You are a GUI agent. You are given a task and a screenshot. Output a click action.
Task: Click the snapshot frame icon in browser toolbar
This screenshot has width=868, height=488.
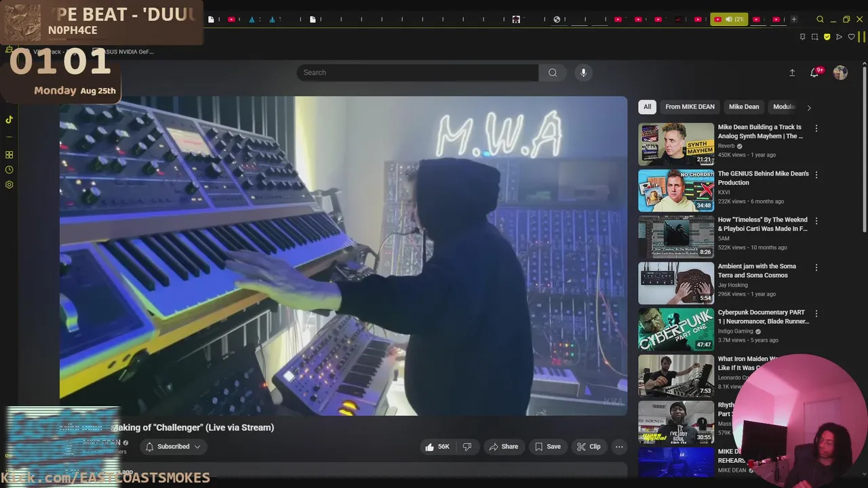(x=814, y=37)
